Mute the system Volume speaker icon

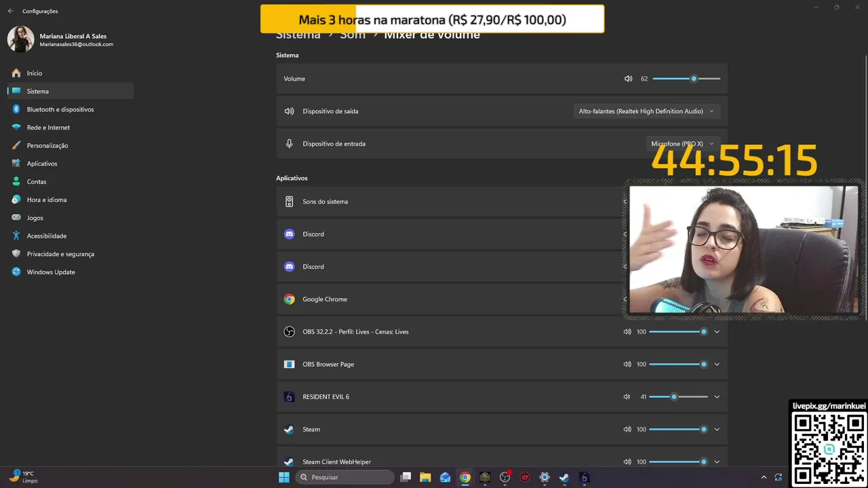click(x=628, y=79)
